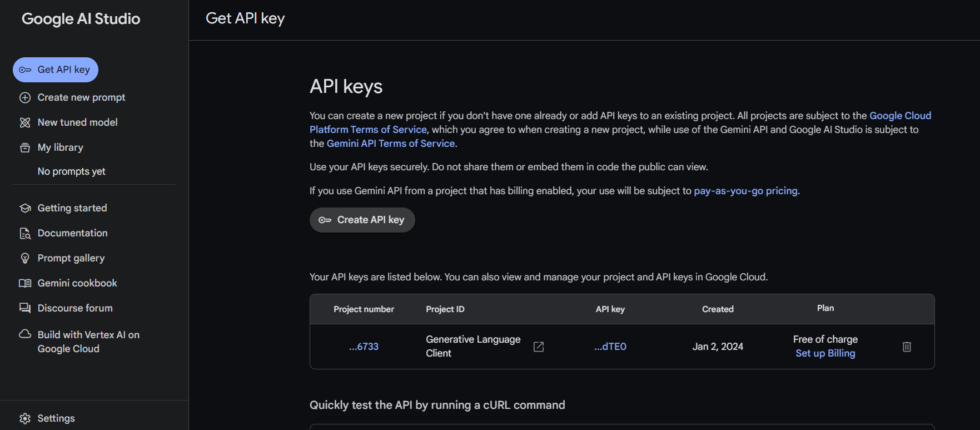The width and height of the screenshot is (980, 430).
Task: Click the Generative Language Client project name
Action: (x=473, y=346)
